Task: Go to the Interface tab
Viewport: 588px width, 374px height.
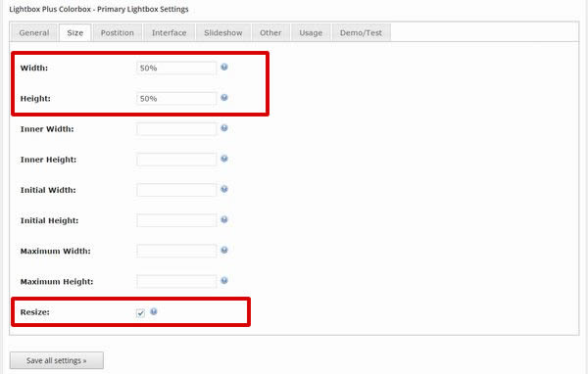Action: (170, 32)
